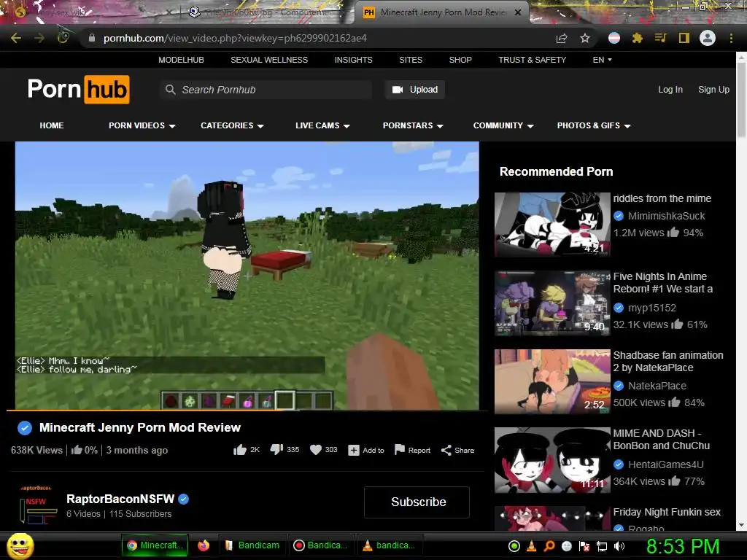
Task: Click the Firefox icon in the taskbar
Action: pos(204,545)
